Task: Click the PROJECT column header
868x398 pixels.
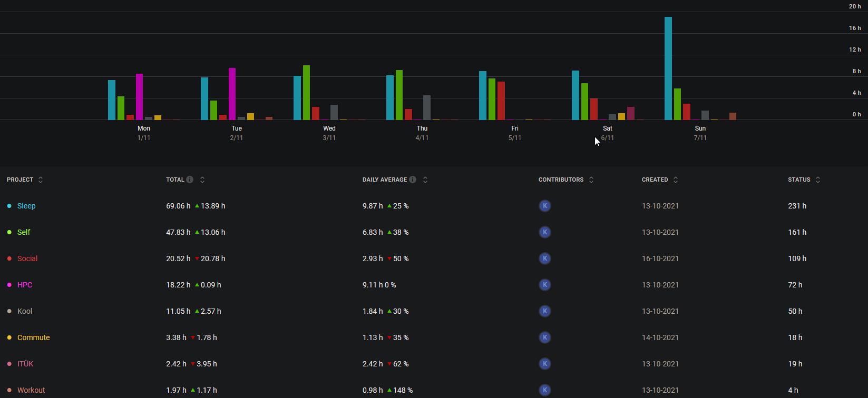Action: pos(20,180)
